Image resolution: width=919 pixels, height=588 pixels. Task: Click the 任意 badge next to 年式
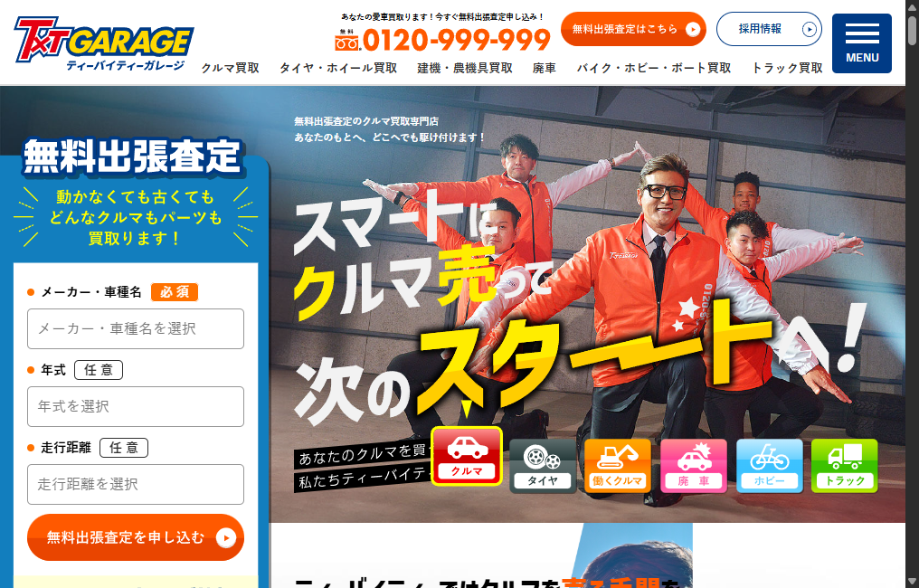pyautogui.click(x=99, y=370)
